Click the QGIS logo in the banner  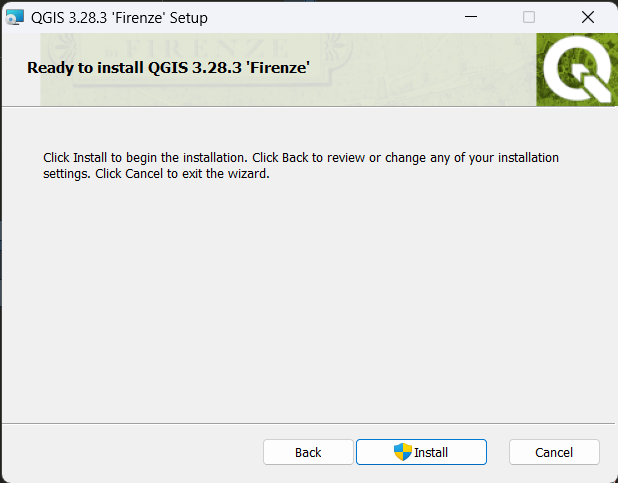[x=577, y=70]
